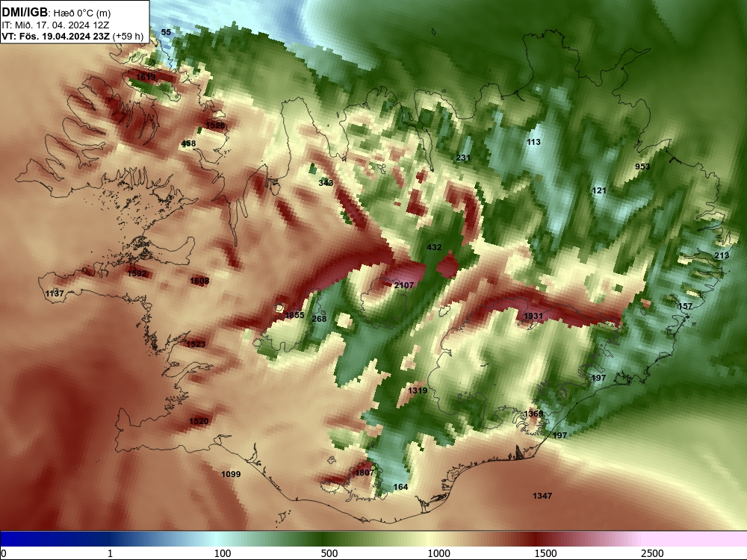Click the map value 1523
This screenshot has width=747, height=560.
click(196, 344)
